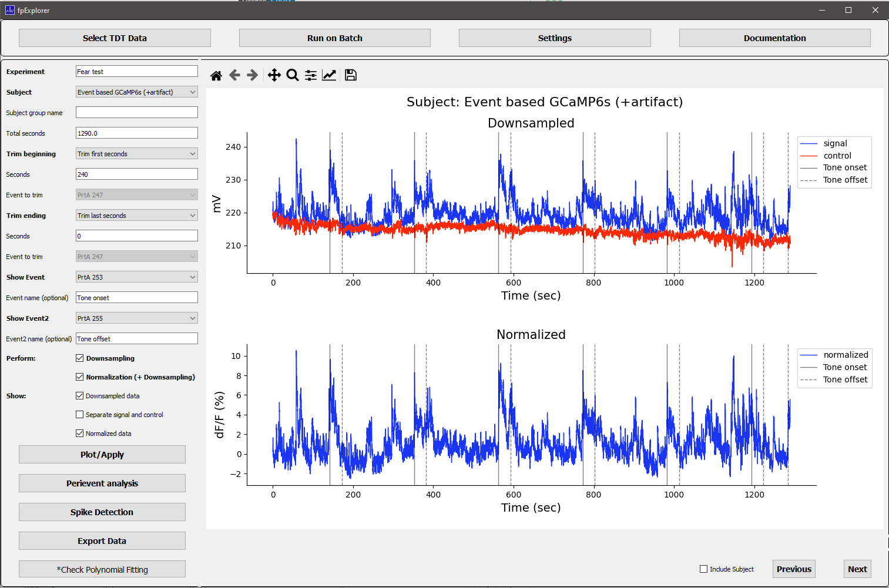Click the forward arrow in the plot toolbar

click(252, 75)
